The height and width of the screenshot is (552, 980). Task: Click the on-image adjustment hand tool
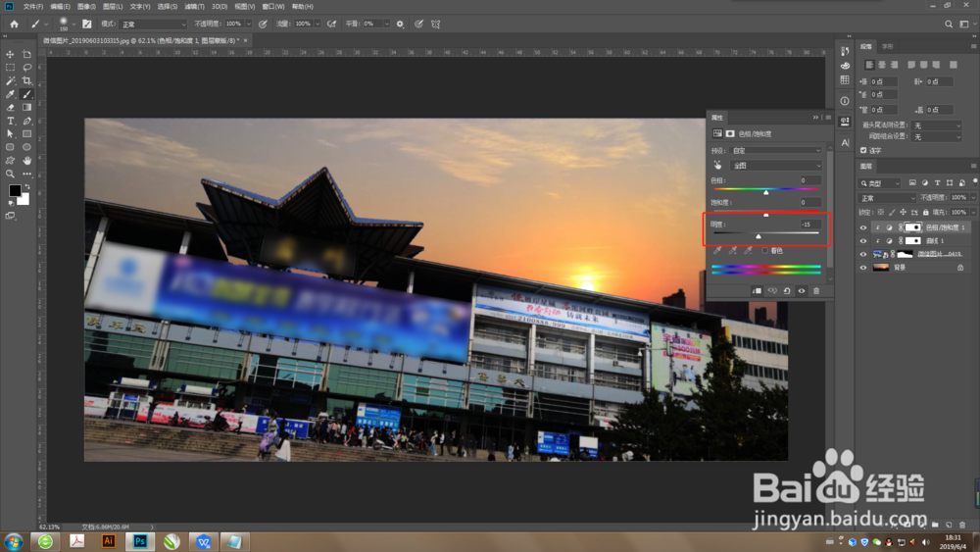tap(717, 166)
